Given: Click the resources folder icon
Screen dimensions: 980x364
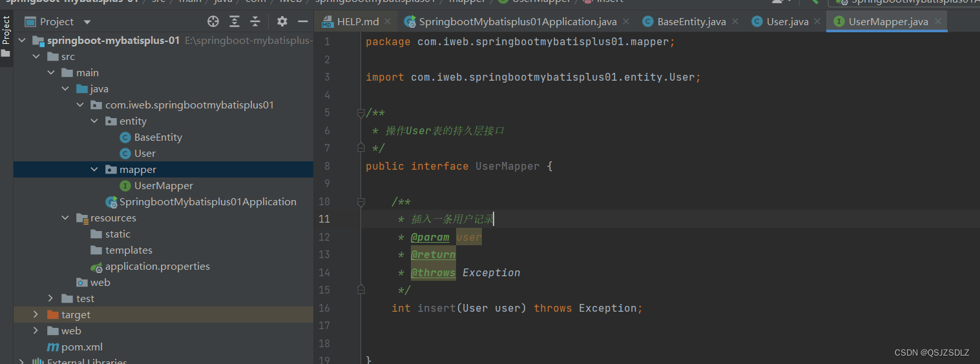Looking at the screenshot, I should pos(81,218).
